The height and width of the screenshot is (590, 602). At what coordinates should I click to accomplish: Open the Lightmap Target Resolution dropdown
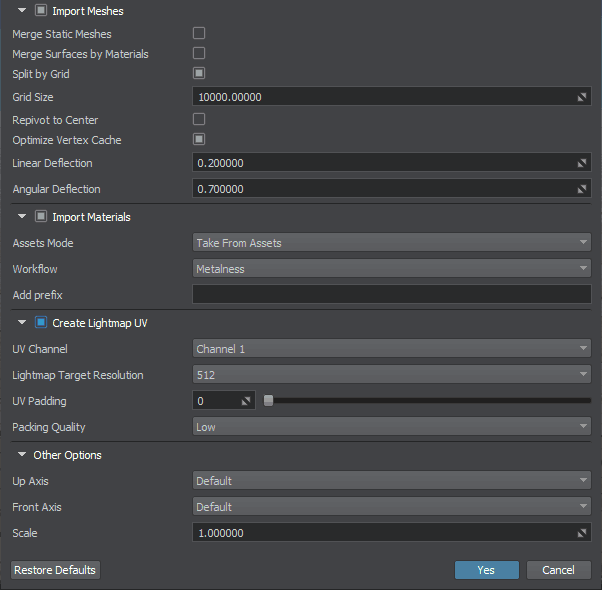391,375
